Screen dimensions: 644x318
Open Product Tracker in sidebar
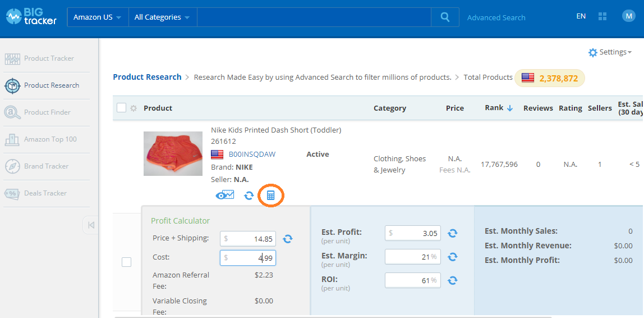pos(49,58)
